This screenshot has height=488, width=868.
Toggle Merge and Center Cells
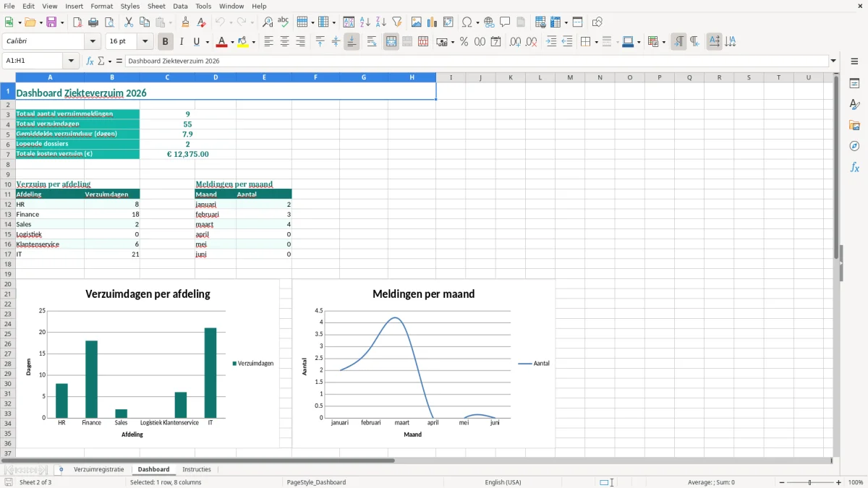tap(391, 42)
